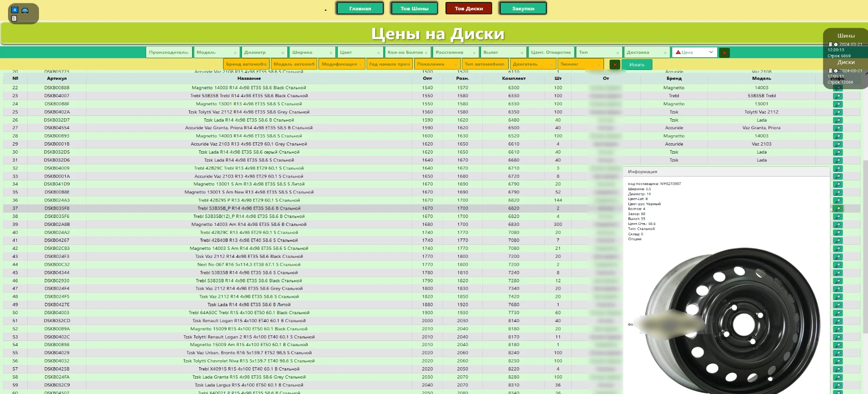The height and width of the screenshot is (394, 868).
Task: Open the Бренд автомобиля dropdown
Action: coord(247,64)
